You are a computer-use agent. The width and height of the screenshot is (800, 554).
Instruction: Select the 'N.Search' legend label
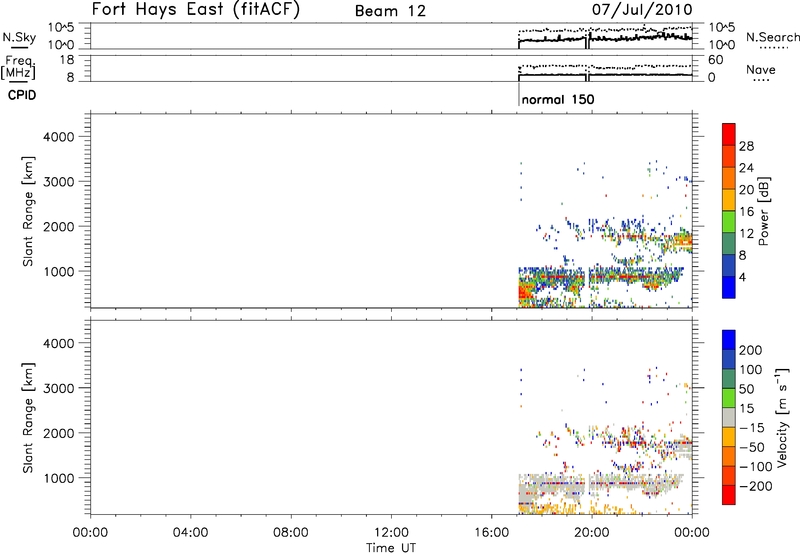772,37
